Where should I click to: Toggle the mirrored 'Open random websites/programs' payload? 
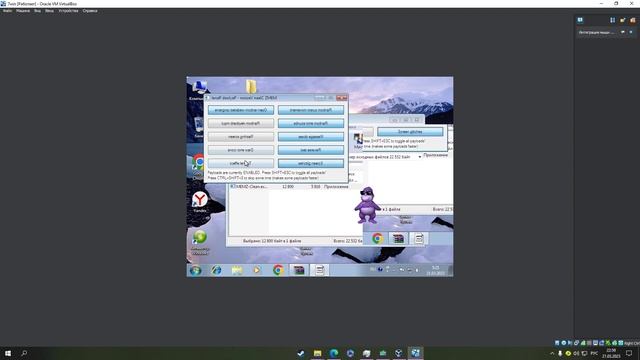[241, 110]
